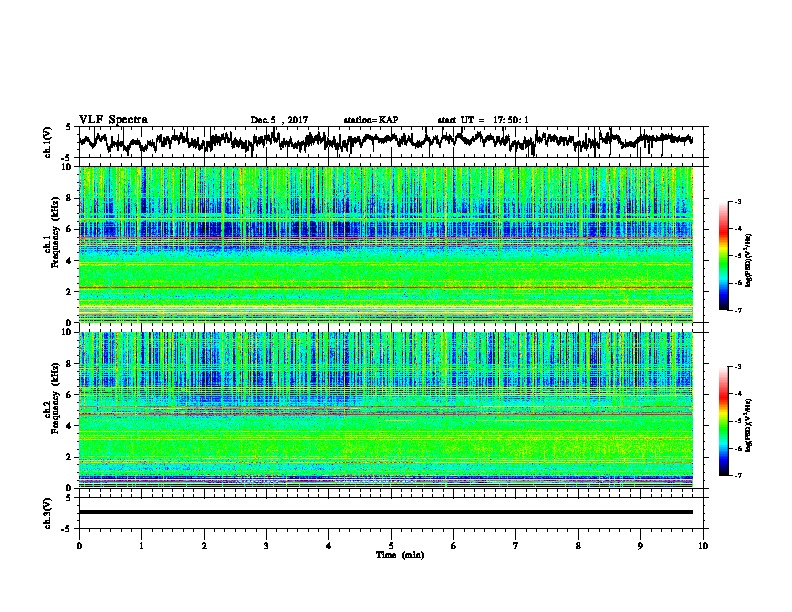This screenshot has width=792, height=612.
Task: Click the time axis tick label "9"
Action: click(640, 546)
